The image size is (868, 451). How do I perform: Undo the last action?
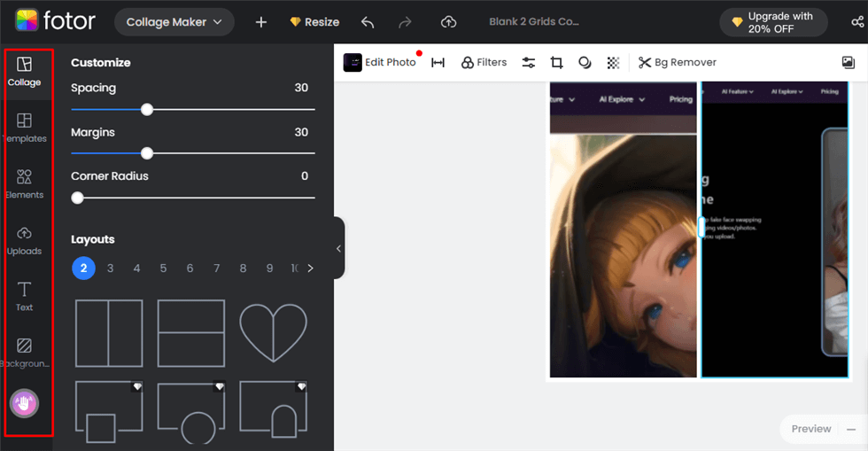pyautogui.click(x=368, y=22)
